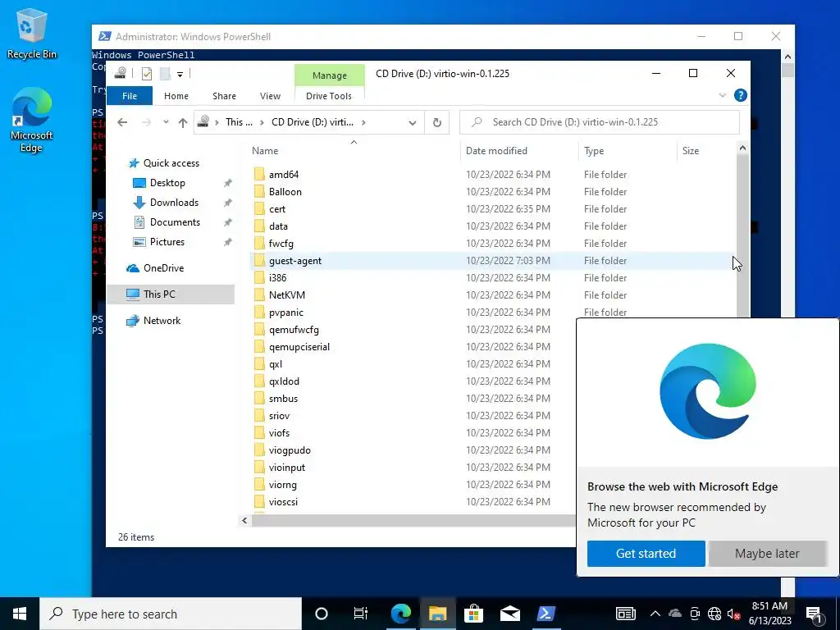
Task: Click the Maybe later button
Action: [767, 554]
